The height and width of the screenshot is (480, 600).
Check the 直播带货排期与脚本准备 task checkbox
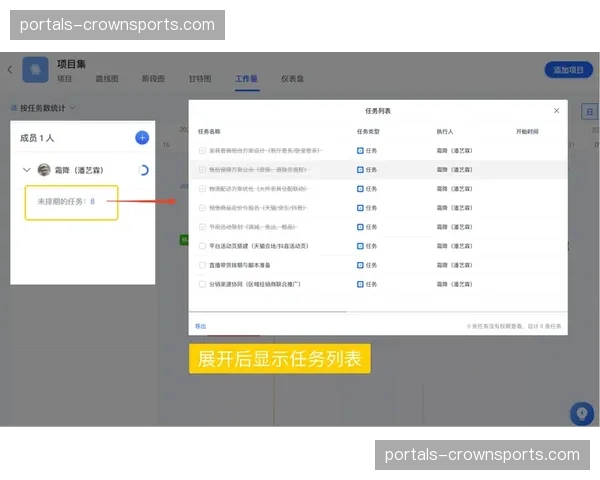202,265
